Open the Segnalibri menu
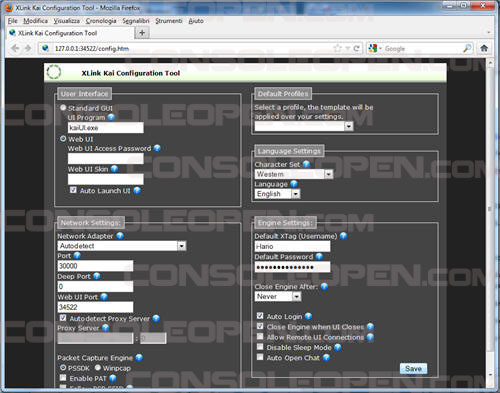 [136, 21]
